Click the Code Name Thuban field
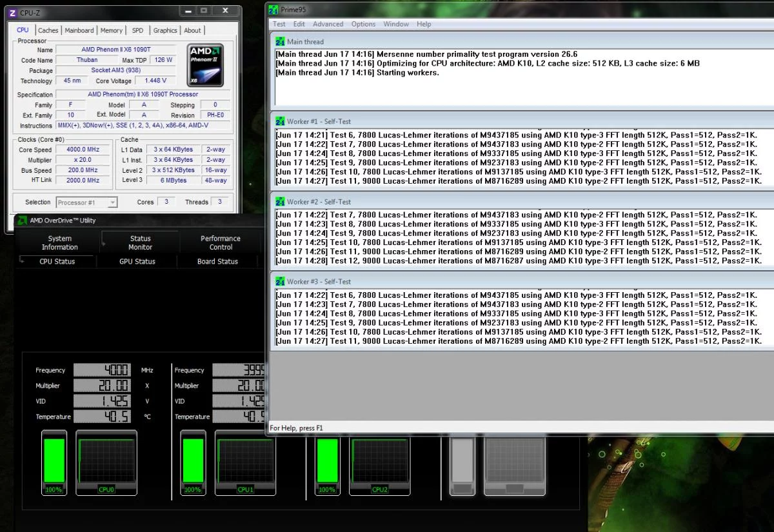774x532 pixels. tap(87, 60)
